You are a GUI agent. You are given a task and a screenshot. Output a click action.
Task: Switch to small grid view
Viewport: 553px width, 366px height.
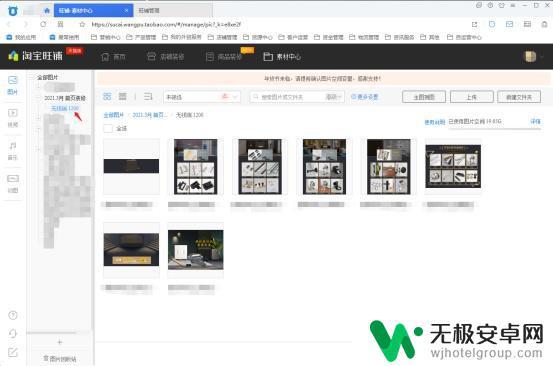click(122, 96)
